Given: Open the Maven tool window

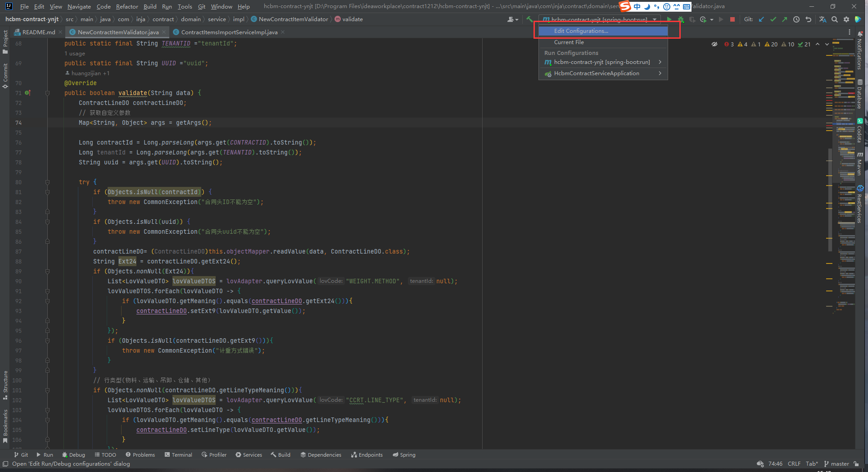Looking at the screenshot, I should (x=860, y=163).
